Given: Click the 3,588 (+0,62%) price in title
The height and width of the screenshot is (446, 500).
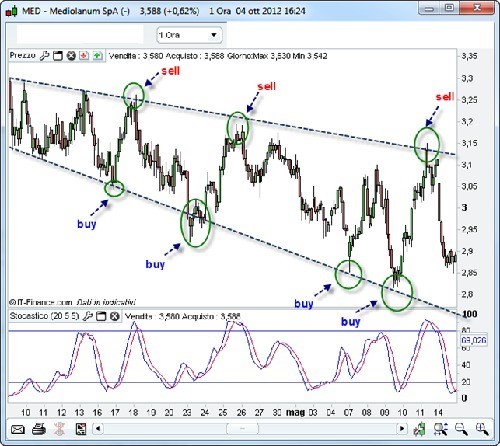Looking at the screenshot, I should 169,11.
